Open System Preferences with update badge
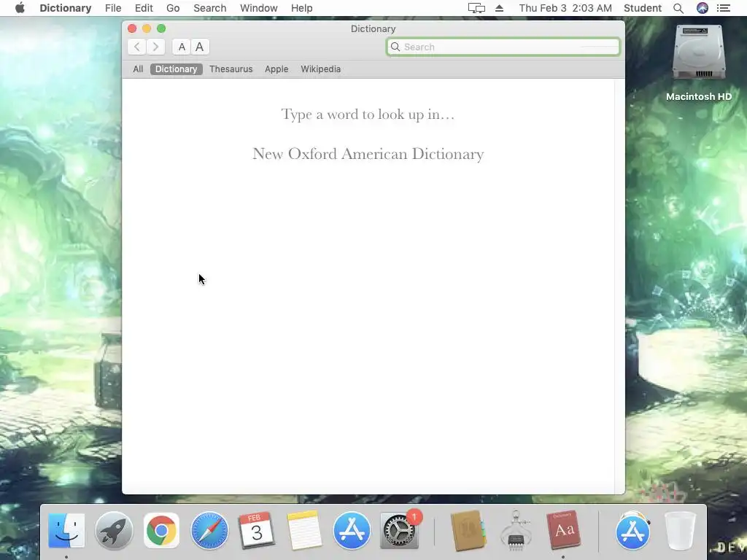Viewport: 747px width, 560px height. tap(399, 530)
